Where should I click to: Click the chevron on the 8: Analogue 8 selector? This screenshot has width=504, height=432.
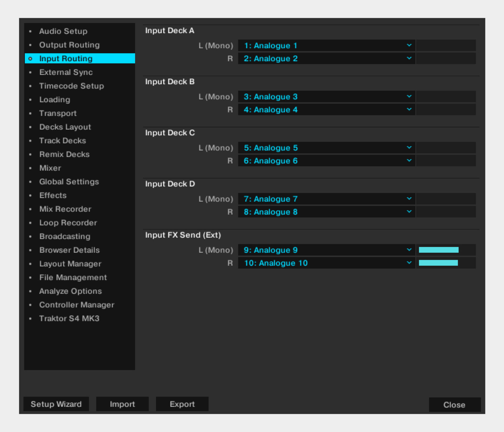pyautogui.click(x=409, y=212)
